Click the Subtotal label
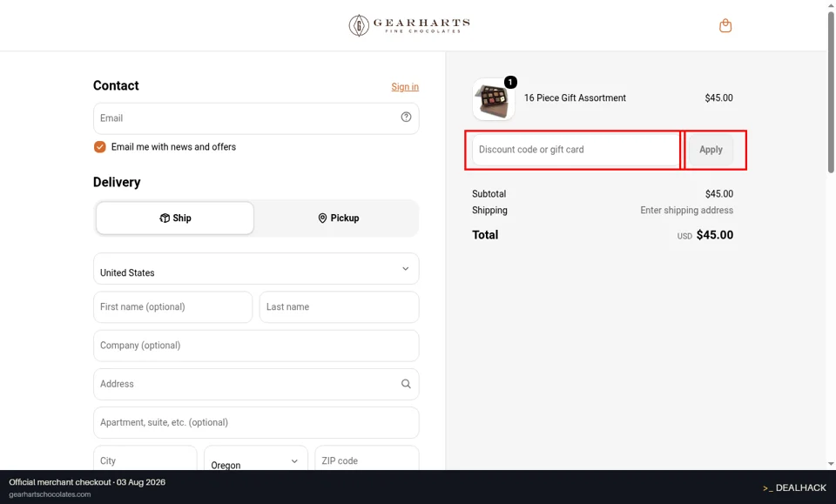The height and width of the screenshot is (504, 836). pyautogui.click(x=489, y=194)
